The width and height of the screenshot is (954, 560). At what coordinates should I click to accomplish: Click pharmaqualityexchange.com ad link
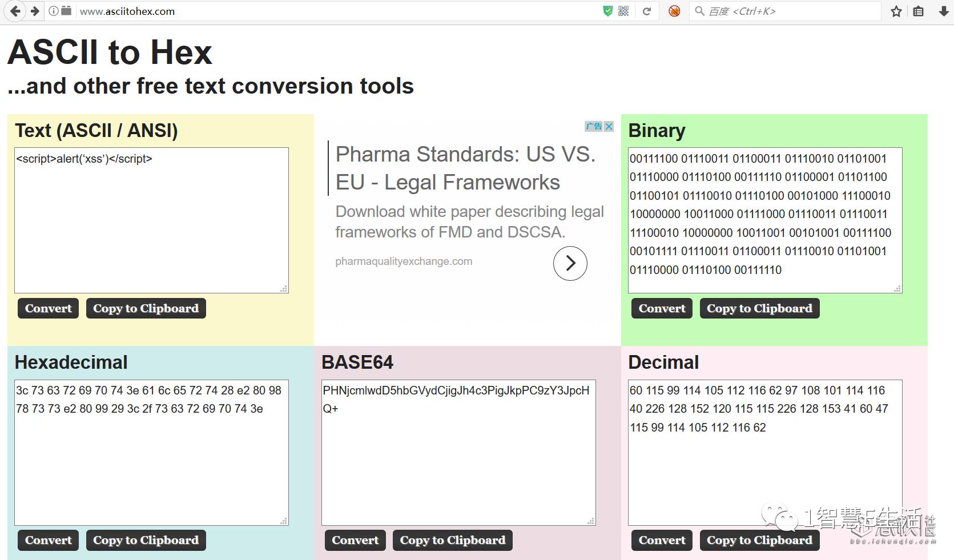404,261
